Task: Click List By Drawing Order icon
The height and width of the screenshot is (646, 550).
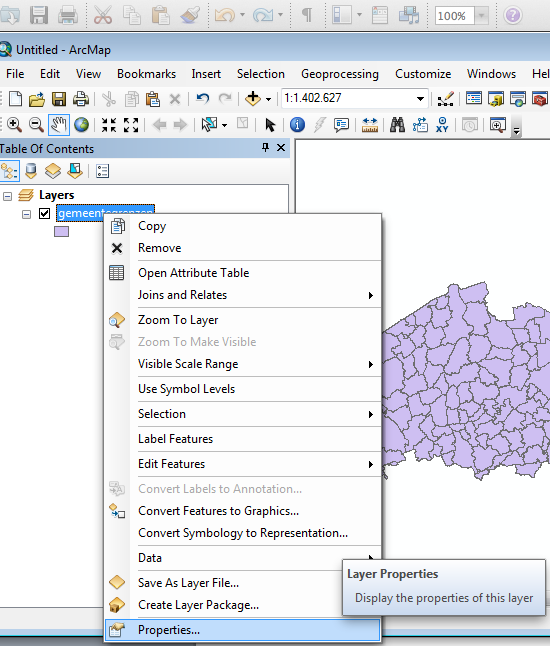Action: (x=9, y=171)
